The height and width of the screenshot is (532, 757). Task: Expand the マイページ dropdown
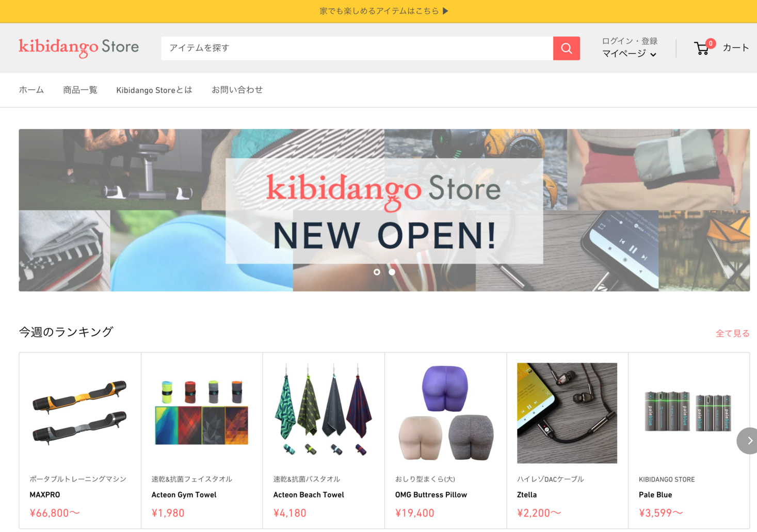629,54
